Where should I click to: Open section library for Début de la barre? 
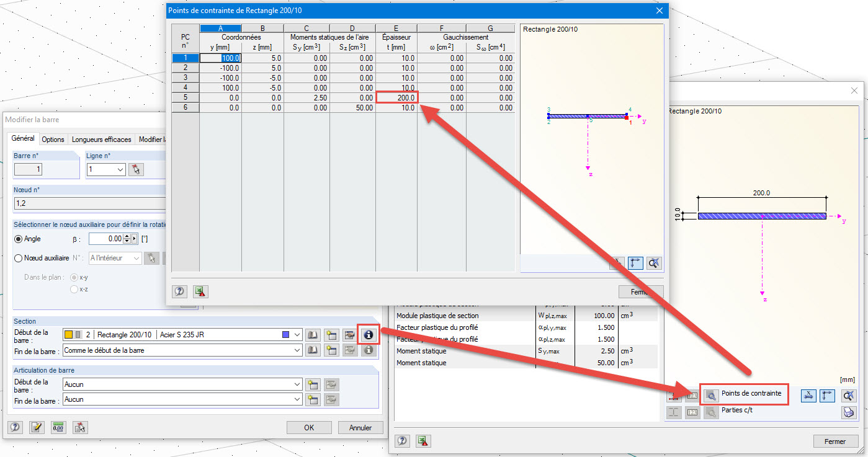pos(313,335)
